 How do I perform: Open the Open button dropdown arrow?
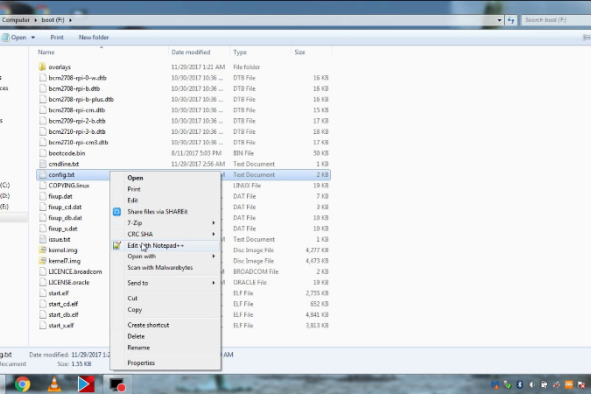33,37
